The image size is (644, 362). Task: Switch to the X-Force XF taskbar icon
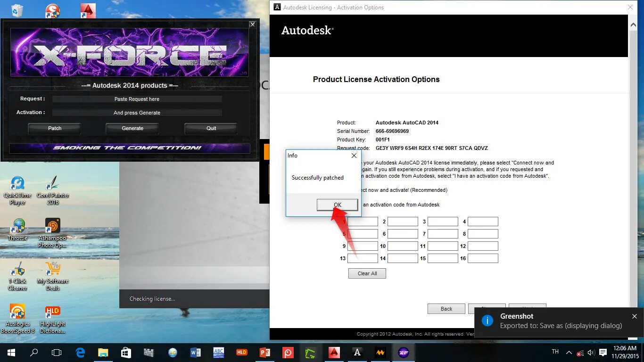point(403,352)
